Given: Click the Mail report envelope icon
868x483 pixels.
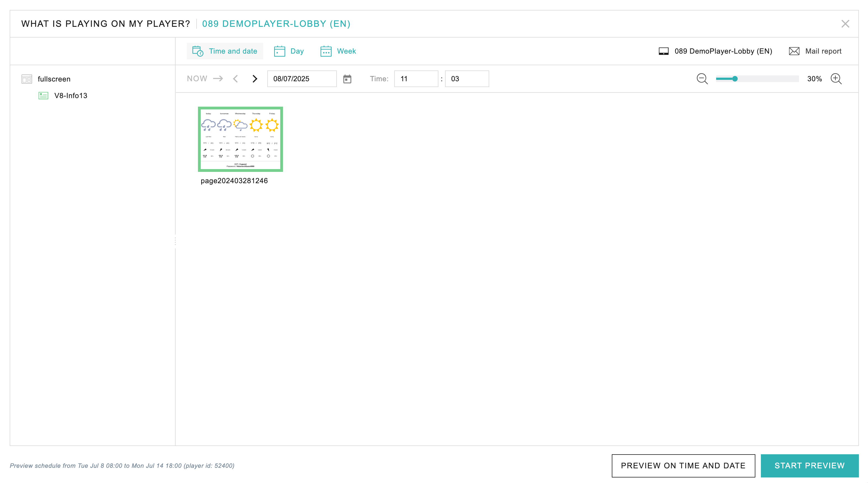Looking at the screenshot, I should (794, 51).
